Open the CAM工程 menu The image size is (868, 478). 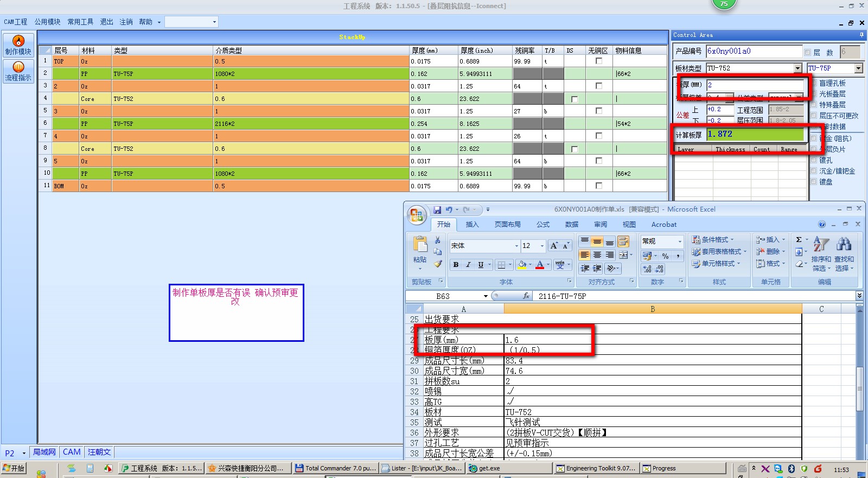pos(16,22)
